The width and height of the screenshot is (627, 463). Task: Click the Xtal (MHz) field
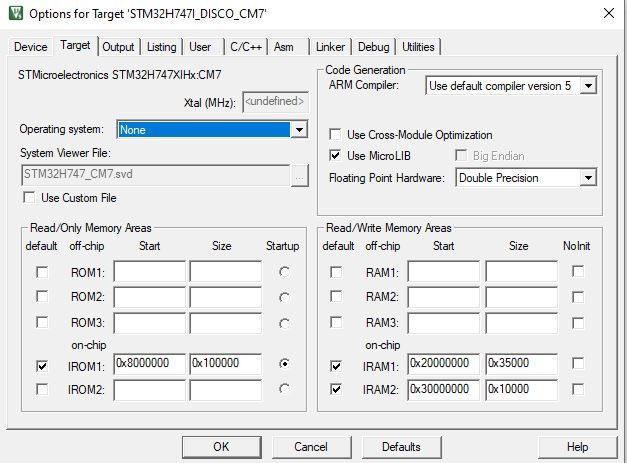[x=275, y=102]
